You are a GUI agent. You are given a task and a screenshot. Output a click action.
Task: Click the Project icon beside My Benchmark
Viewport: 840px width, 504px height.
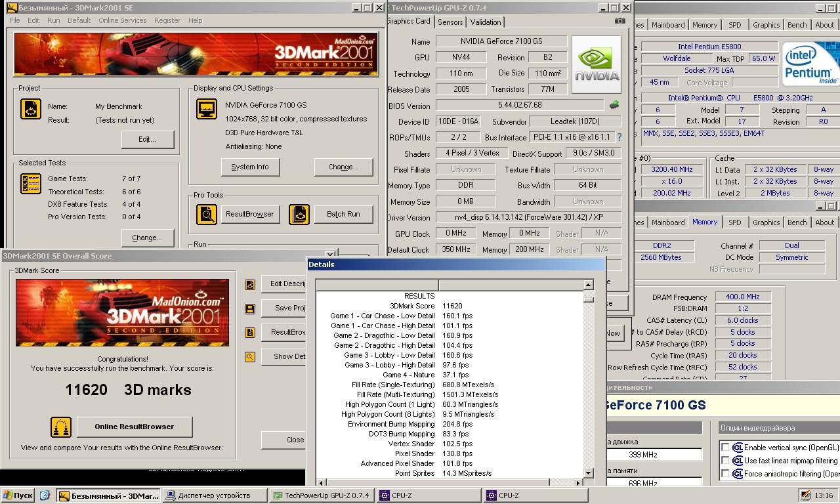click(x=31, y=108)
